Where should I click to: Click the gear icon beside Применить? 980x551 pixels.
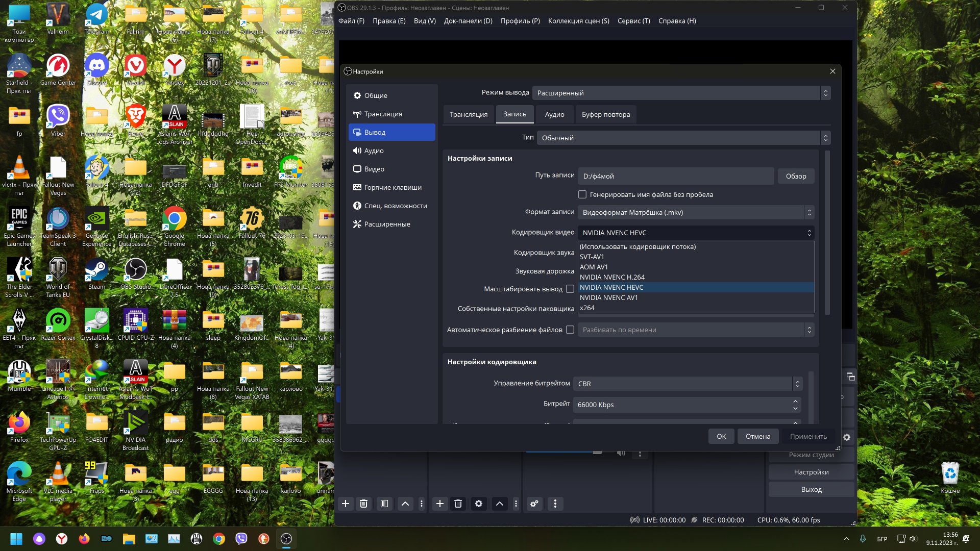pos(847,437)
